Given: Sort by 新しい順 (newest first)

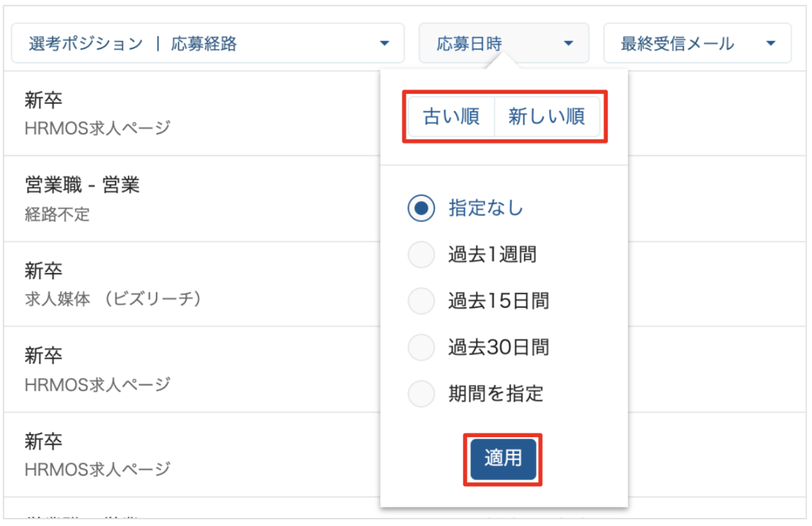Looking at the screenshot, I should tap(547, 116).
